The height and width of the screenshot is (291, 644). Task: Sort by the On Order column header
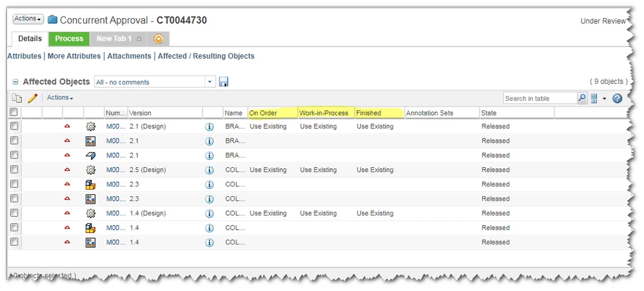[273, 113]
